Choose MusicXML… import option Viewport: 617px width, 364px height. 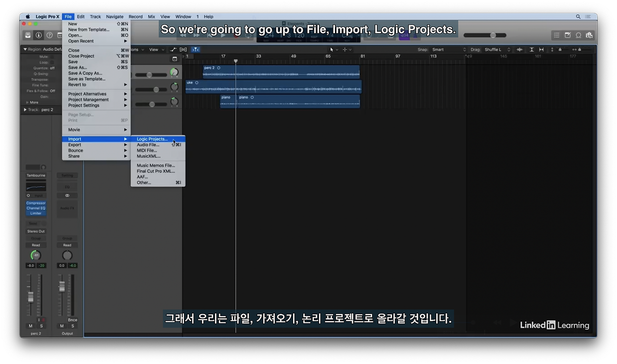158,156
